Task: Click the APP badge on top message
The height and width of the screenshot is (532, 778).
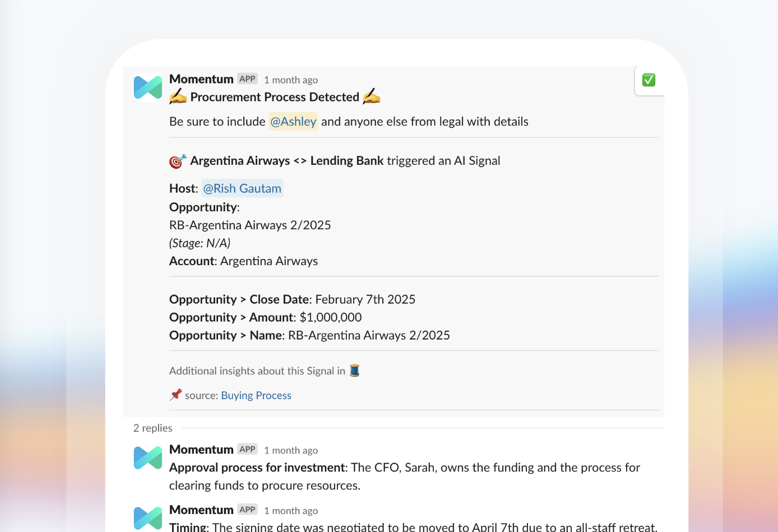Action: pos(247,79)
